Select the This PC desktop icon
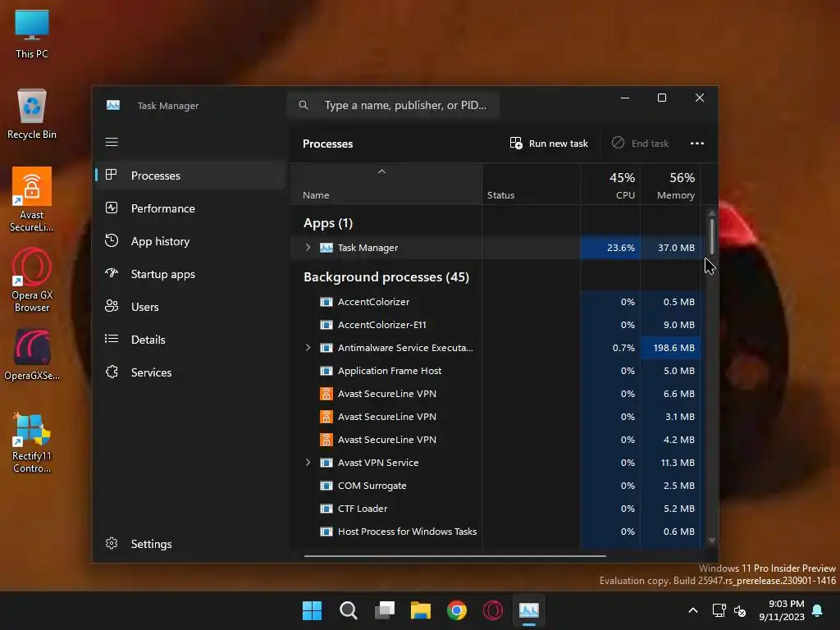Viewport: 840px width, 630px height. coord(32,34)
